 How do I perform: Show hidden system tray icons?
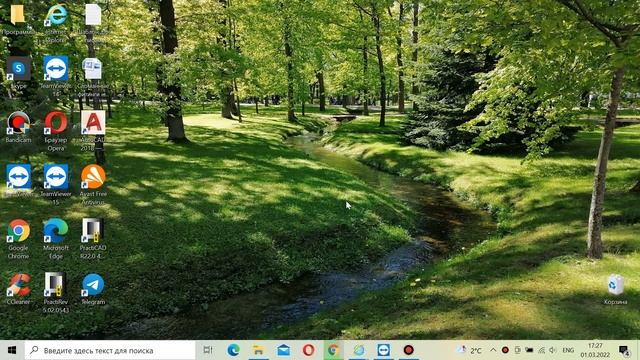click(x=493, y=350)
